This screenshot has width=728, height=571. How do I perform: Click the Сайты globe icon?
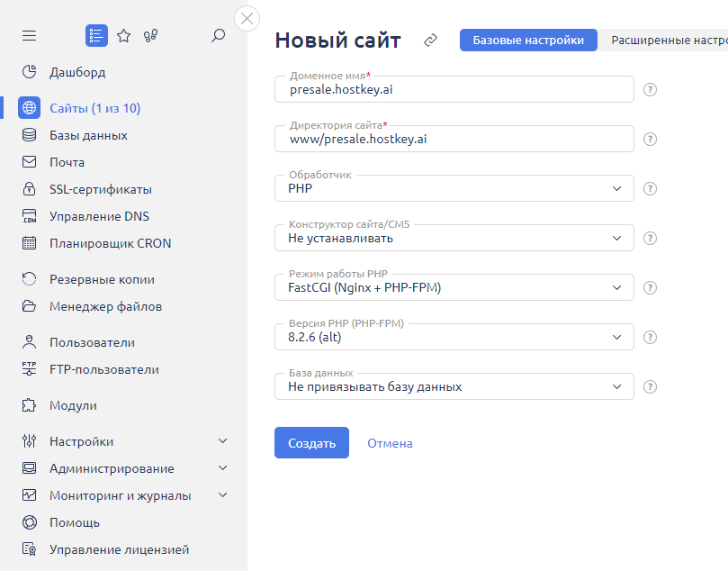pyautogui.click(x=30, y=108)
